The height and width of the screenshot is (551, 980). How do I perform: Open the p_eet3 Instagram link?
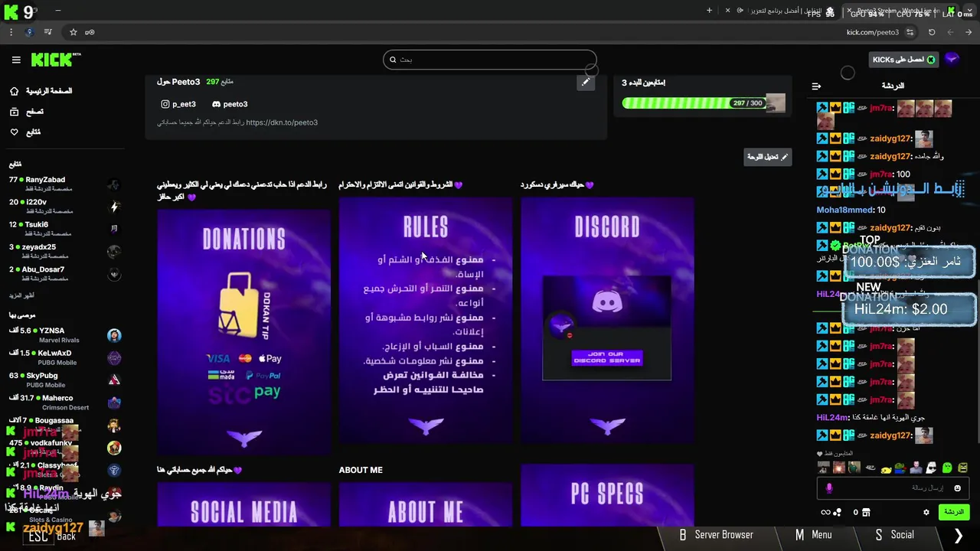[178, 104]
